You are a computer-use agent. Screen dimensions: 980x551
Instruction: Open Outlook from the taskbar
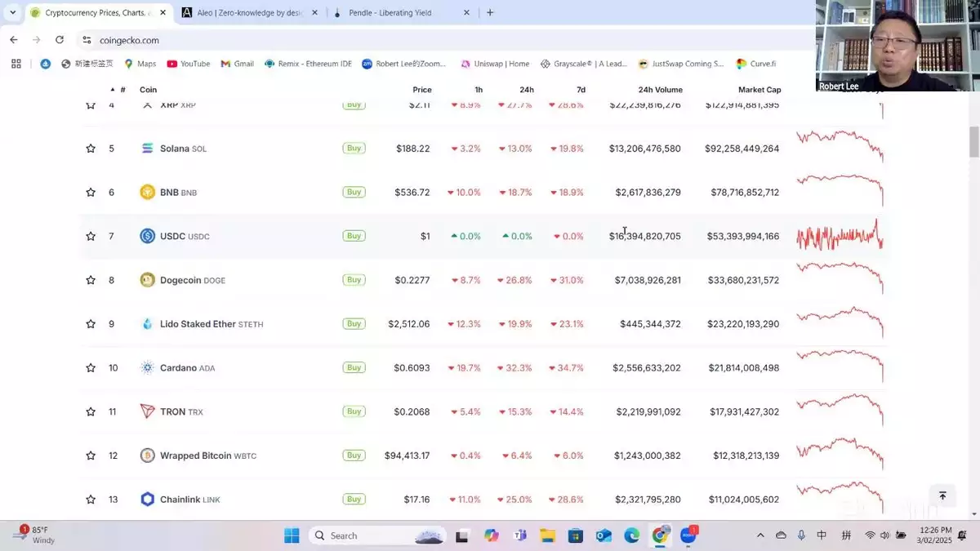coord(604,535)
